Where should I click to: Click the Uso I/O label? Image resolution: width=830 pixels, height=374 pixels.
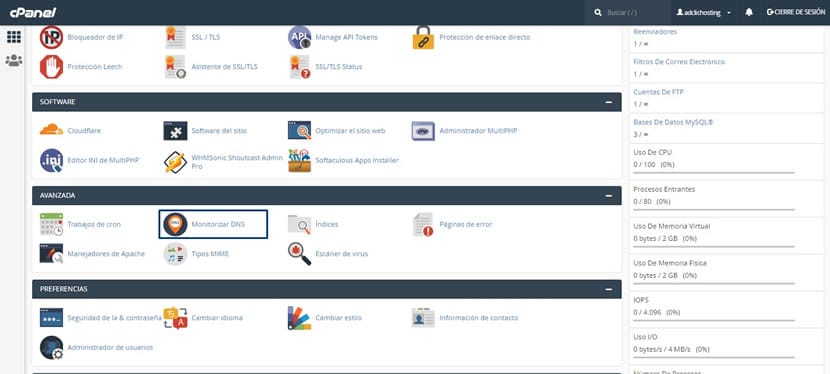pos(644,337)
